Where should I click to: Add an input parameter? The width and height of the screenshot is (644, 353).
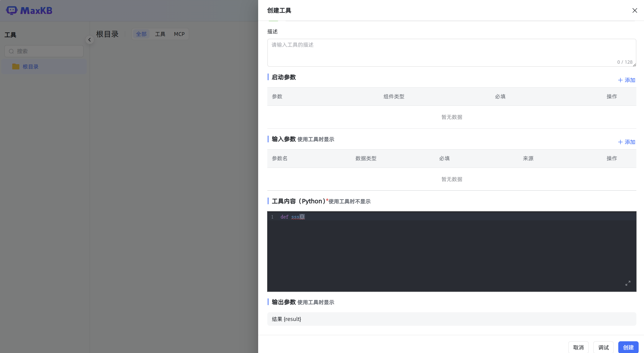point(626,142)
